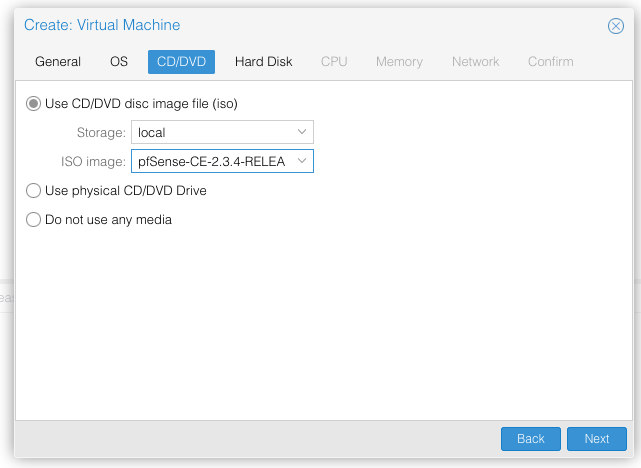Click the ISO image field label
The width and height of the screenshot is (641, 468).
pyautogui.click(x=93, y=161)
